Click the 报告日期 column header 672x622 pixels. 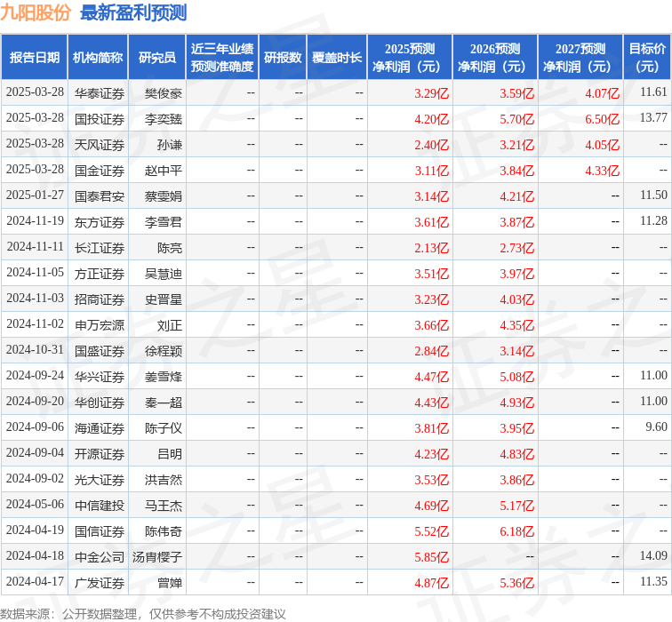pos(35,58)
